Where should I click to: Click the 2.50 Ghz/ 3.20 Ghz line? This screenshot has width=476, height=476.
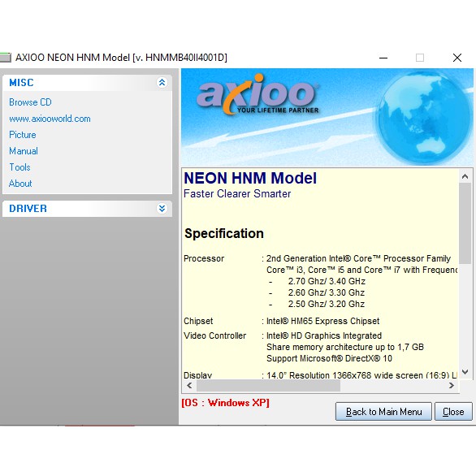(x=327, y=304)
